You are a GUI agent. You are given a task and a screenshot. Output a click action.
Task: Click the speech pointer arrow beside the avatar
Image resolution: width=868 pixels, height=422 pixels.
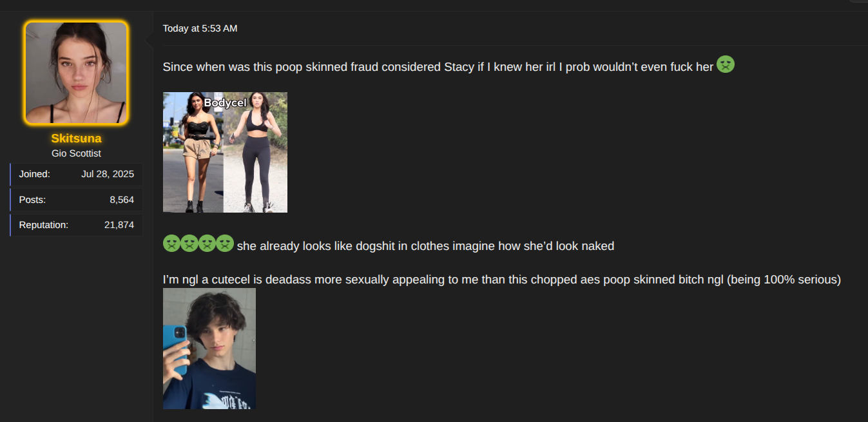[149, 43]
